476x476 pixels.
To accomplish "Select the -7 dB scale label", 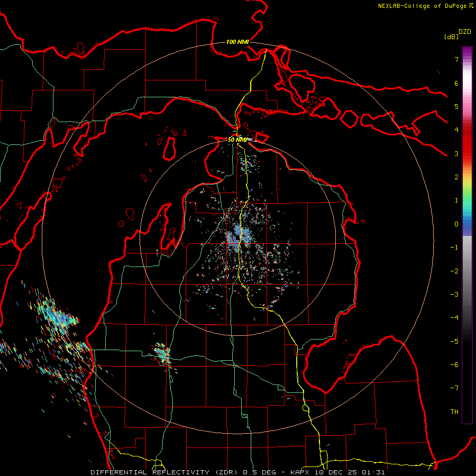I will point(454,388).
